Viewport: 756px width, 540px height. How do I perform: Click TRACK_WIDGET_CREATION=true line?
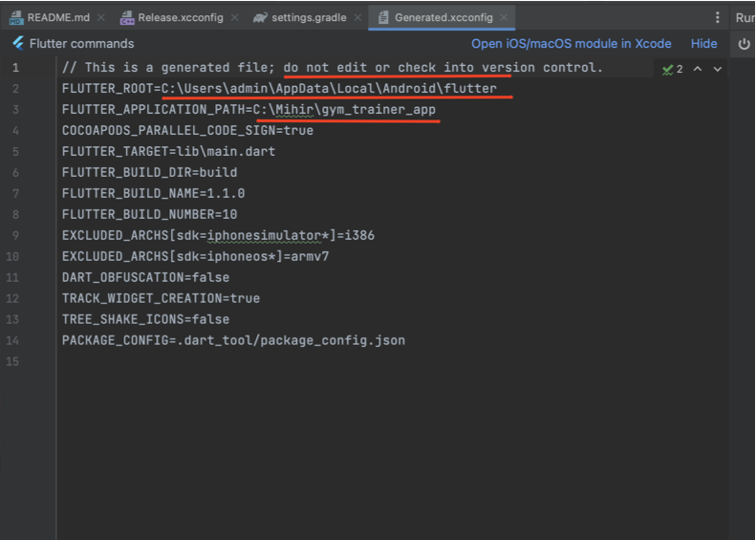coord(161,298)
